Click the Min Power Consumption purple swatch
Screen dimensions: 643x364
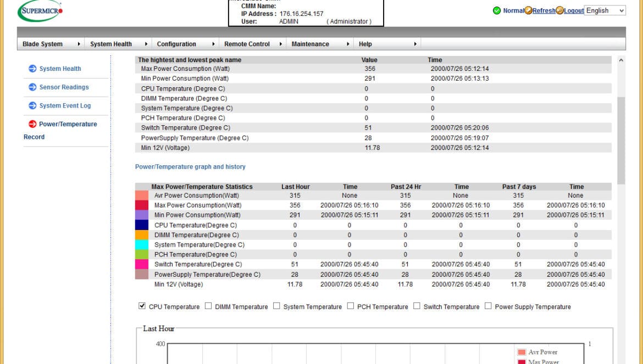tap(141, 215)
